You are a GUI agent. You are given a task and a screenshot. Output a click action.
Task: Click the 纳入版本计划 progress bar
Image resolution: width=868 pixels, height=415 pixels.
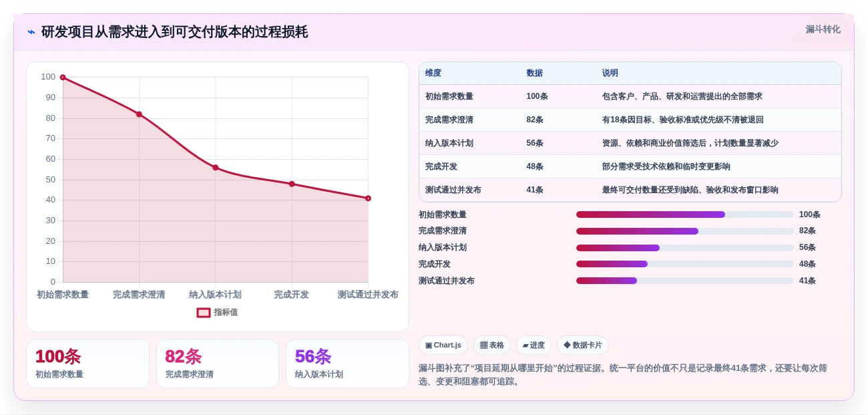(x=685, y=248)
